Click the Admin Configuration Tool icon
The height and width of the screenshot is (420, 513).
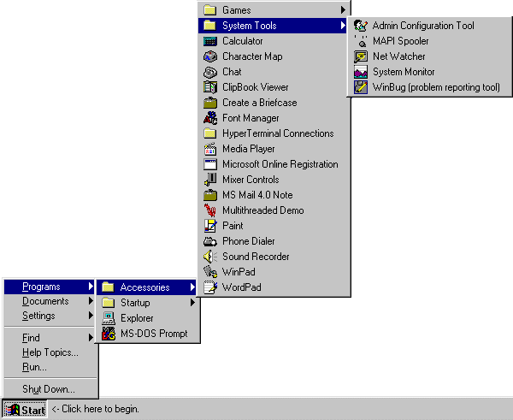[361, 26]
